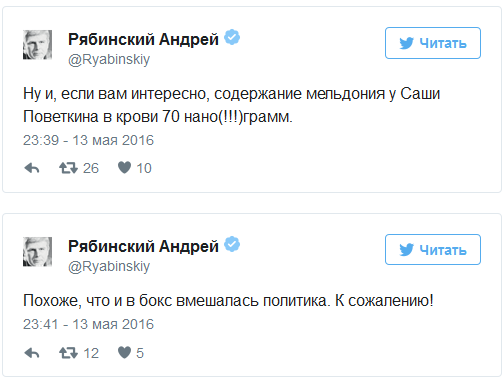This screenshot has height=387, width=504.
Task: Open profile photo in the first tweet
Action: [x=37, y=45]
